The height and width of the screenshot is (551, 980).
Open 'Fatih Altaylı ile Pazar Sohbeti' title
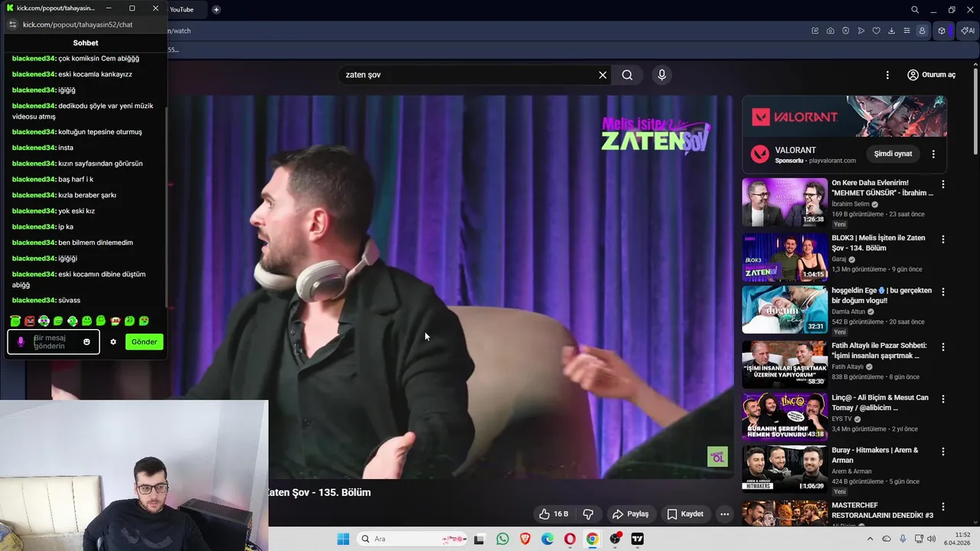[879, 350]
